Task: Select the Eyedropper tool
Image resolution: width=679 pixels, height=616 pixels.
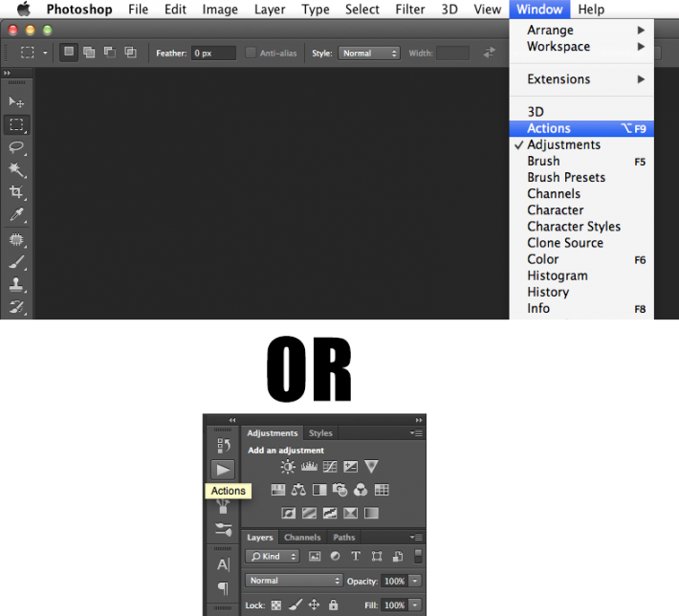Action: pyautogui.click(x=16, y=214)
